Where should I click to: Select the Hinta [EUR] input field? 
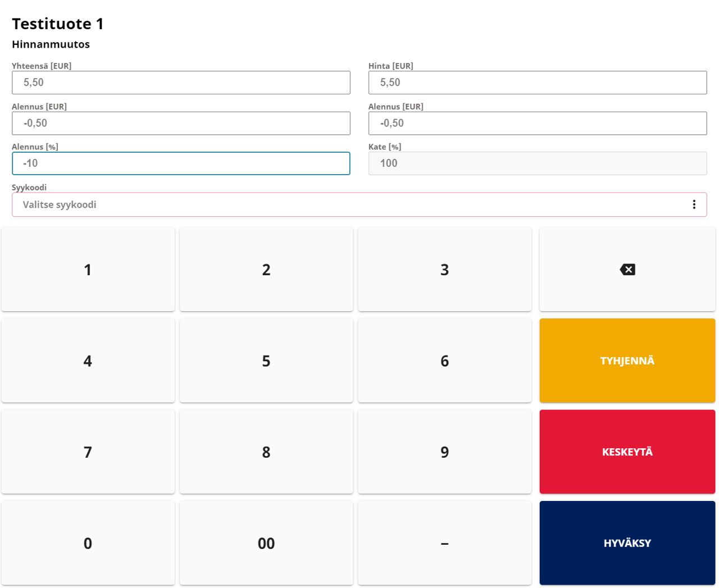pyautogui.click(x=537, y=83)
